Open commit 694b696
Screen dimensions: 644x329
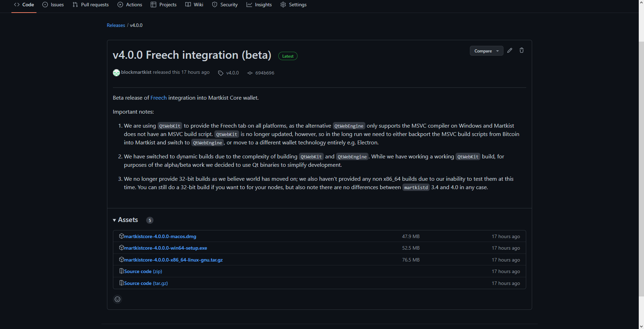(x=265, y=73)
